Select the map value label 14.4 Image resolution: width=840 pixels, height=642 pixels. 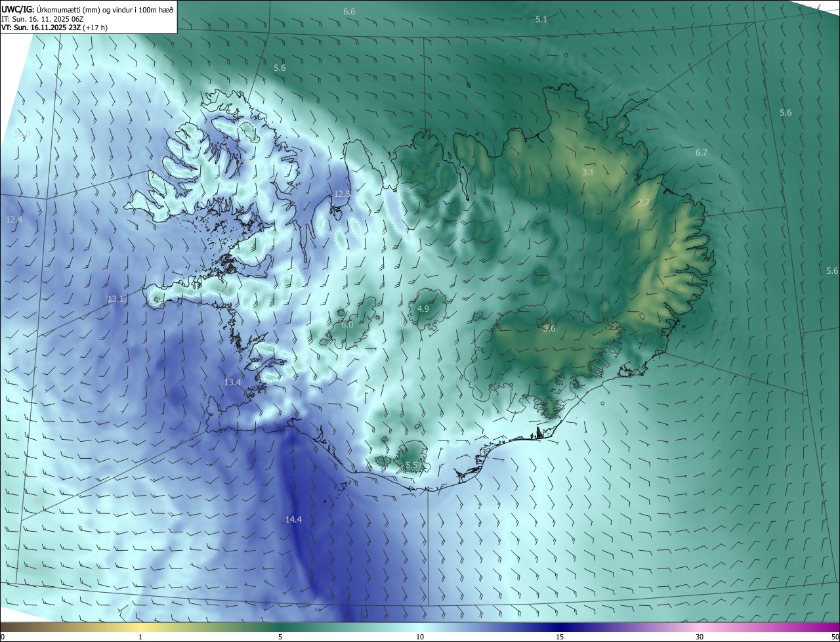point(293,519)
